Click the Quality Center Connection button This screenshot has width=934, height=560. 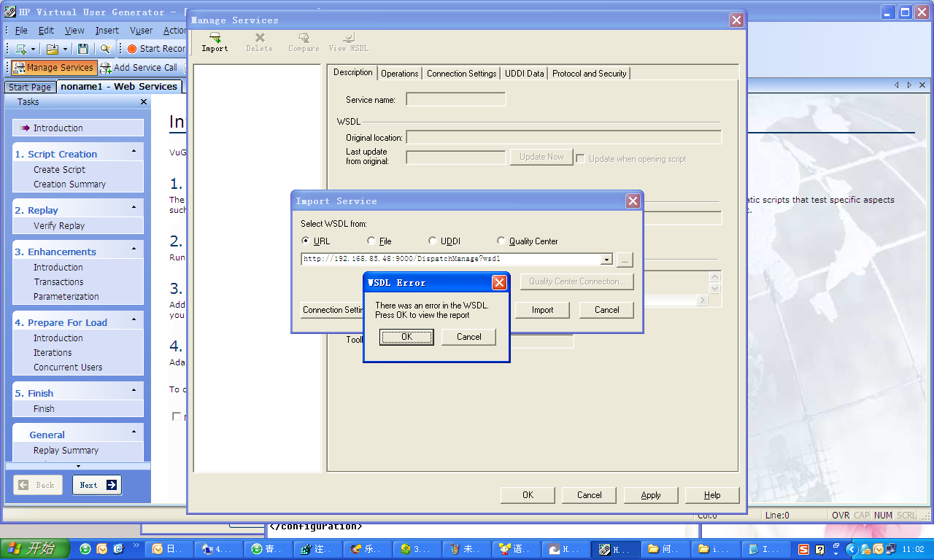pyautogui.click(x=576, y=281)
